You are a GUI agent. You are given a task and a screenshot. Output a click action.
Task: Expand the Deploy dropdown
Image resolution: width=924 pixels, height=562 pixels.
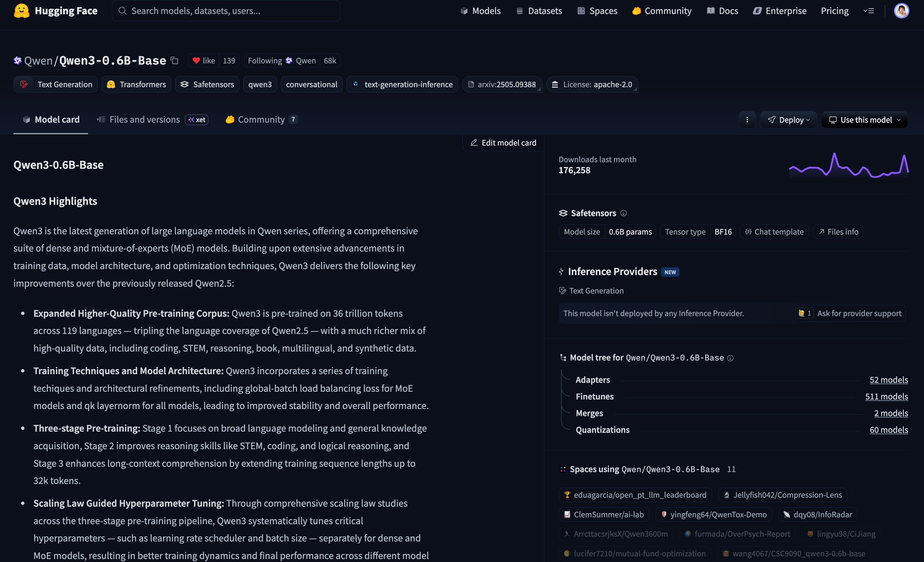click(789, 120)
